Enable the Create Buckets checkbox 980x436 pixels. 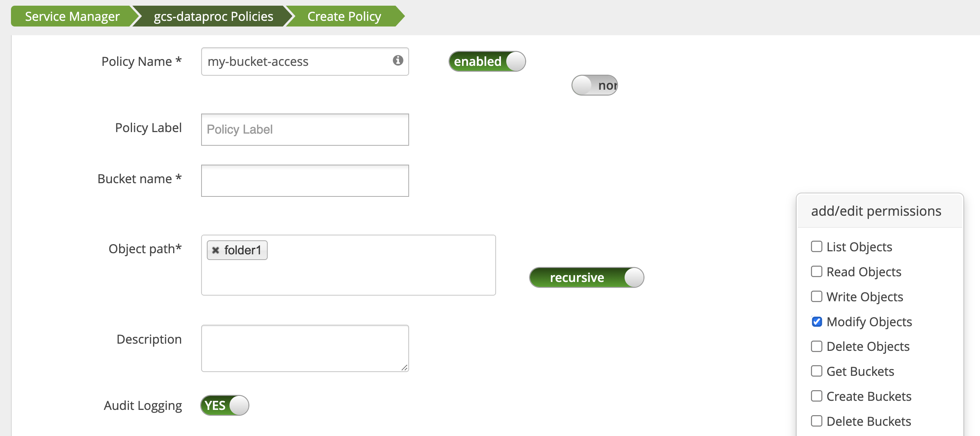point(816,396)
